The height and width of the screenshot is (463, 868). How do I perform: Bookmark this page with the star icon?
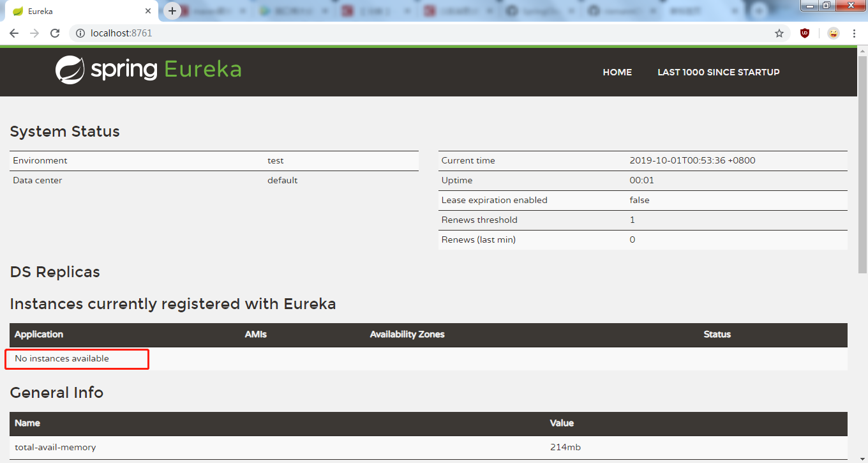coord(779,33)
